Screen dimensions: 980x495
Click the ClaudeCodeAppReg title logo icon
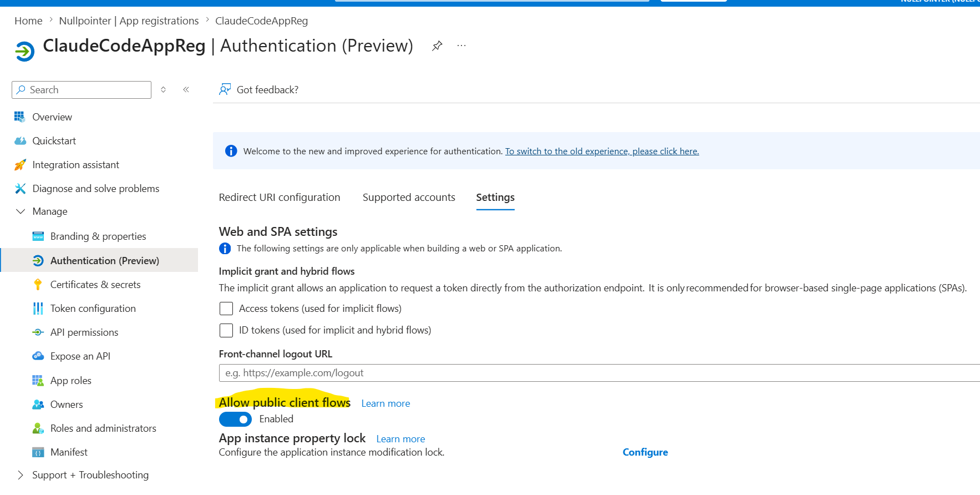[x=25, y=52]
